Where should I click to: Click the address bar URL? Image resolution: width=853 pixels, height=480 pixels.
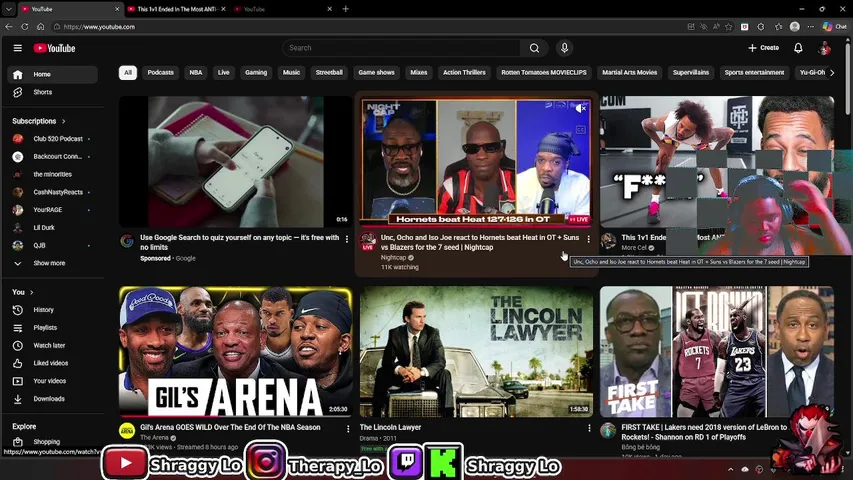pos(99,27)
